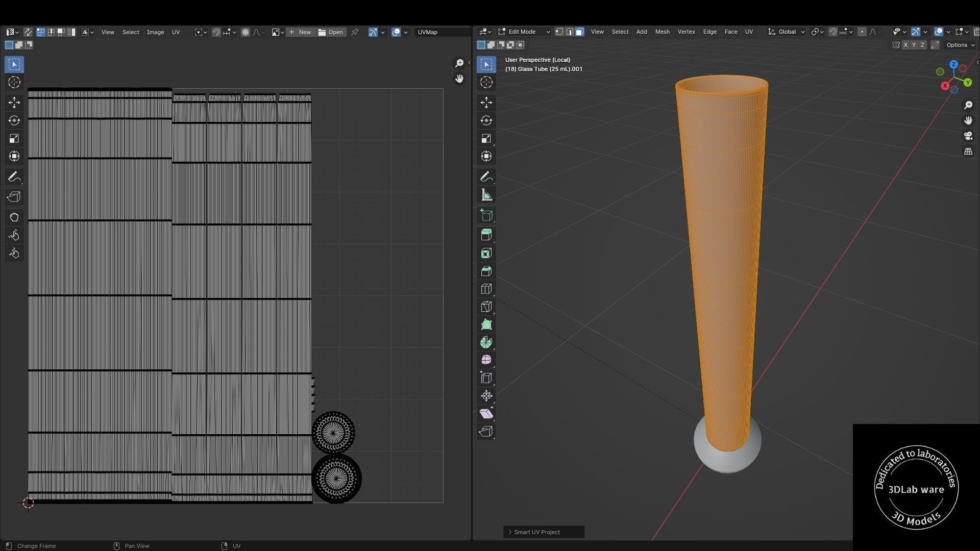Choose the Relax sculpt tool in UV editor

click(14, 235)
